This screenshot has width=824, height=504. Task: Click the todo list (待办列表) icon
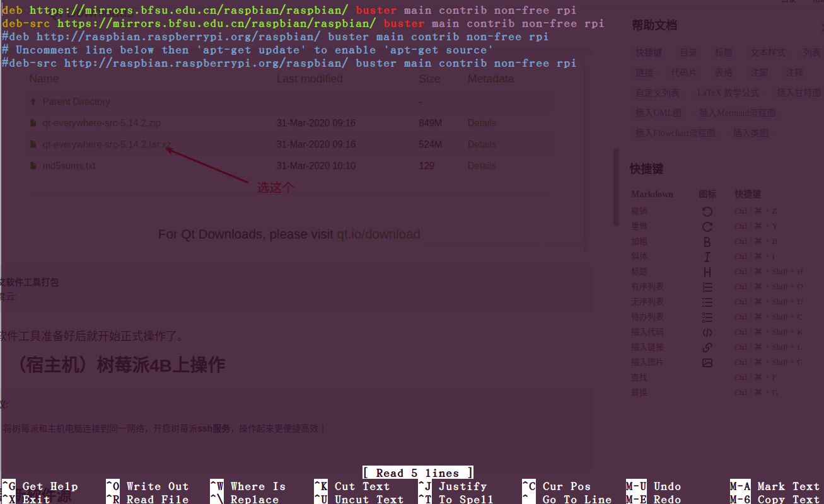[707, 316]
